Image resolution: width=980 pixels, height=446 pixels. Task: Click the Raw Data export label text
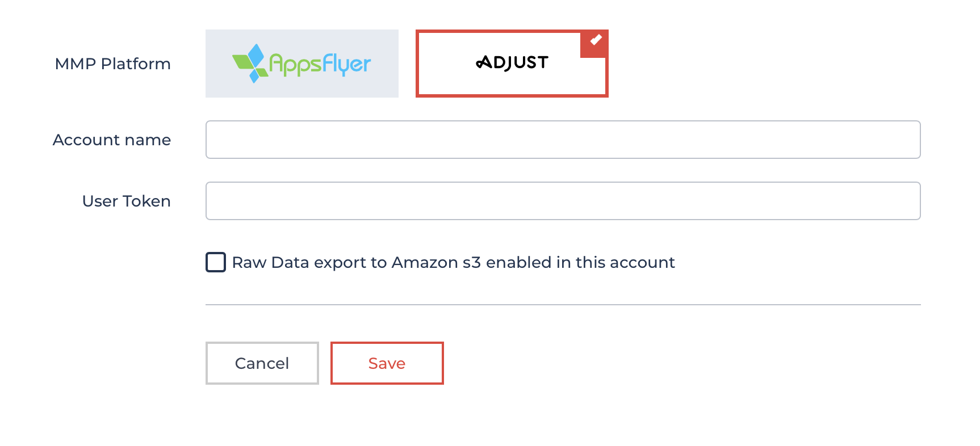pos(453,262)
